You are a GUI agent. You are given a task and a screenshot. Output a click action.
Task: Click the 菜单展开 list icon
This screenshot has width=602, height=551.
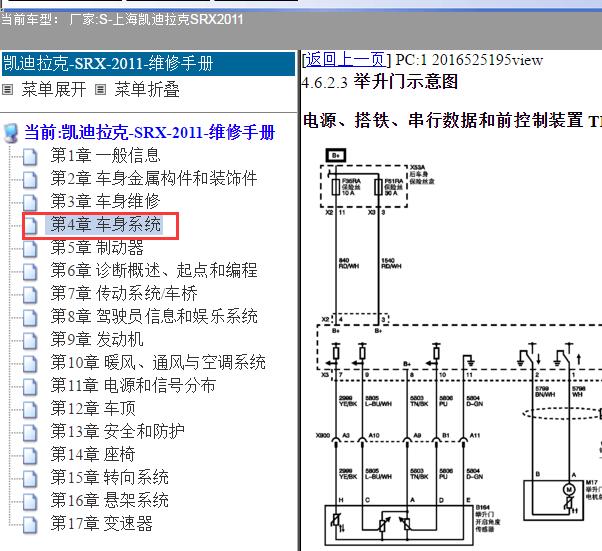(7, 90)
